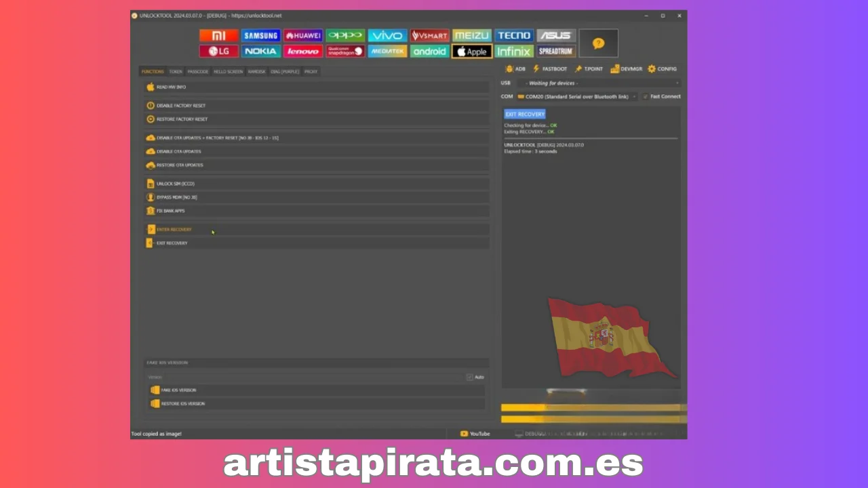Select the Samsung brand icon

tap(261, 36)
